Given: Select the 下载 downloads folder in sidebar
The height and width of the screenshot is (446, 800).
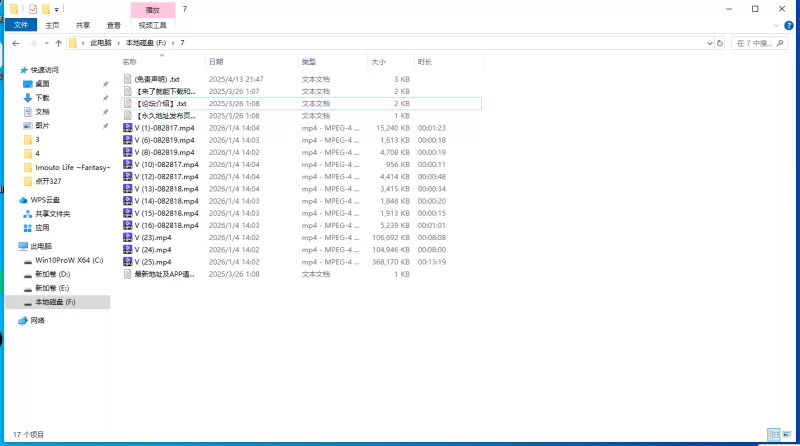Looking at the screenshot, I should click(x=43, y=98).
